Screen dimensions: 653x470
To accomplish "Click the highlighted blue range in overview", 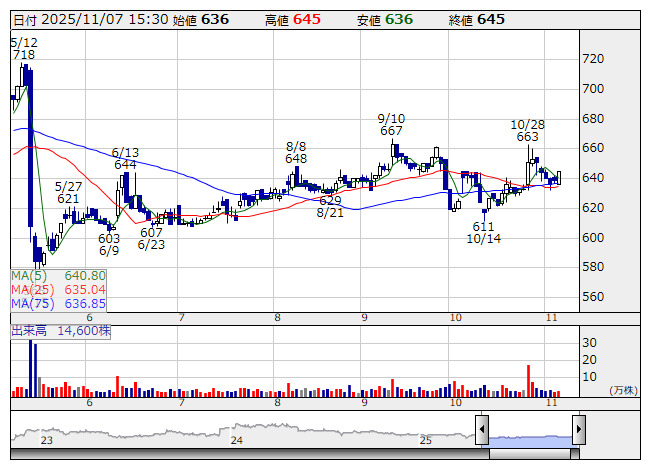I will [x=530, y=437].
